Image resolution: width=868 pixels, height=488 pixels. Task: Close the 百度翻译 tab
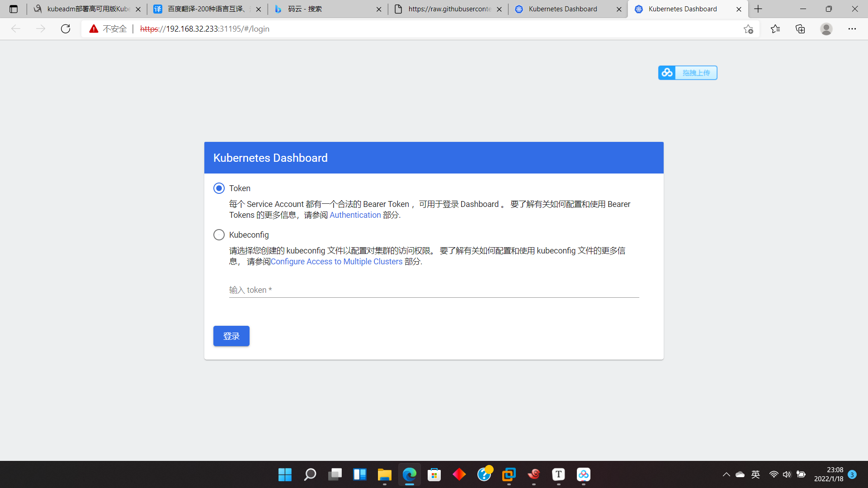point(259,9)
